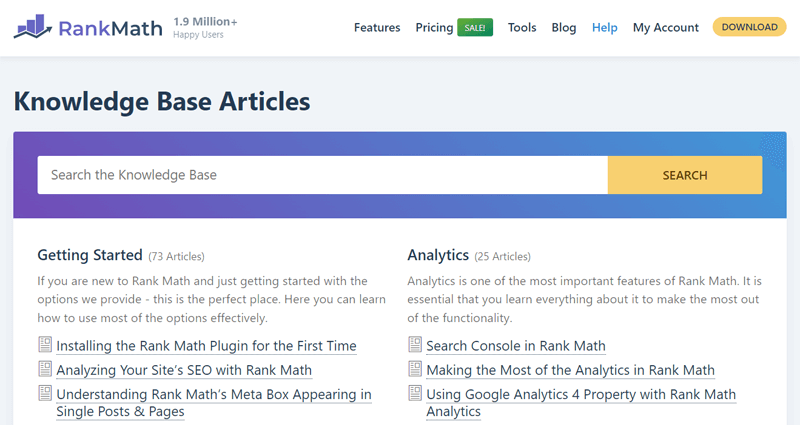This screenshot has height=425, width=800.
Task: Click the 'Happy Users' text
Action: pos(198,35)
